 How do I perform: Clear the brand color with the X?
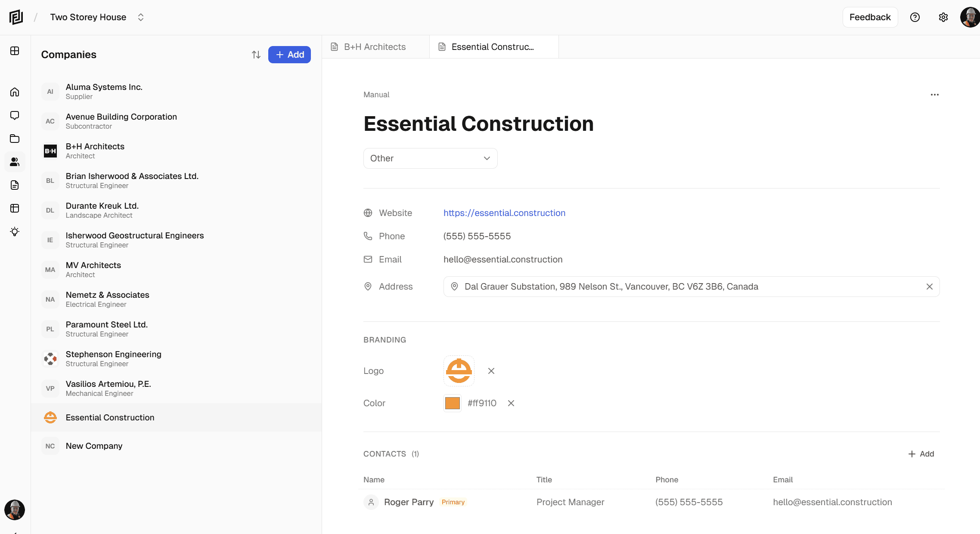(511, 403)
